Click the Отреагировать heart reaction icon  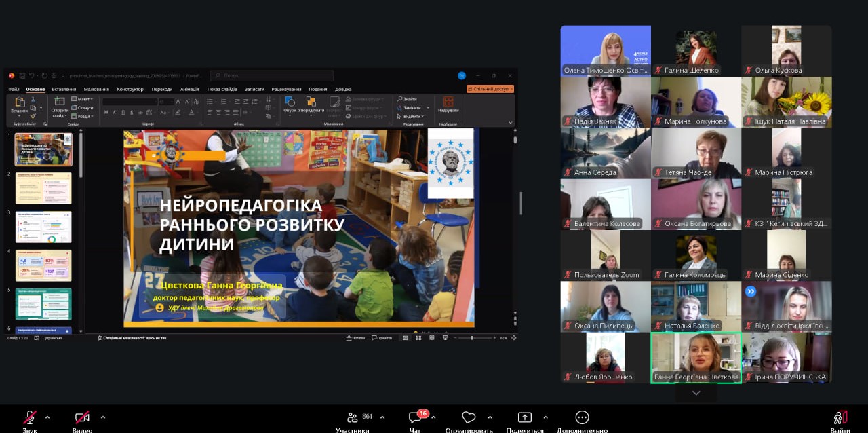click(x=469, y=417)
